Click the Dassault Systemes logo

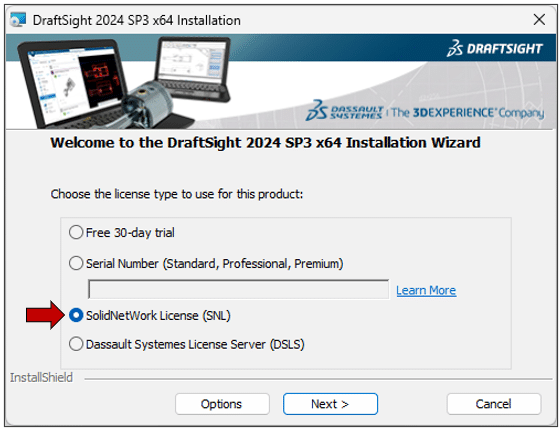tap(345, 110)
